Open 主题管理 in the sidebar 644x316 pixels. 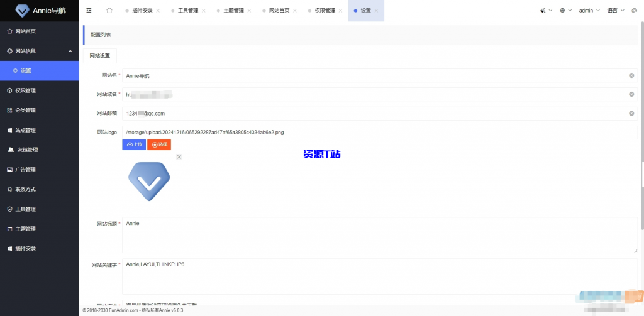pyautogui.click(x=40, y=229)
